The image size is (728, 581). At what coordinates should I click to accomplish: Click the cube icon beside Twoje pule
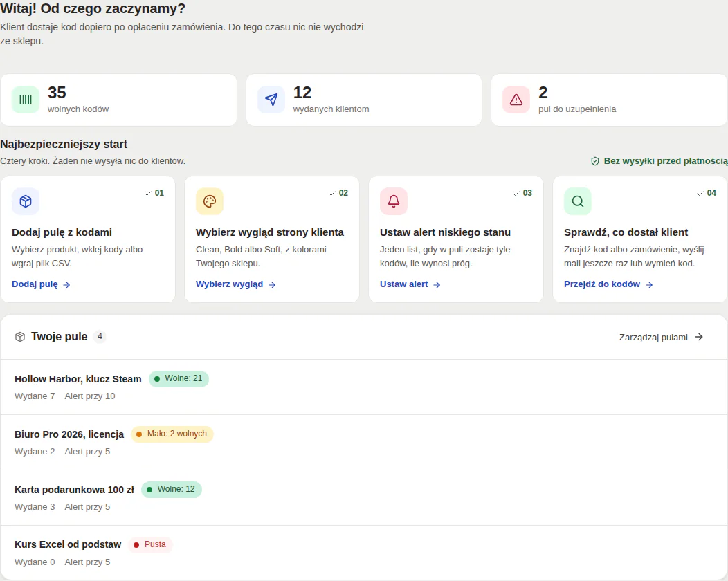(x=20, y=337)
